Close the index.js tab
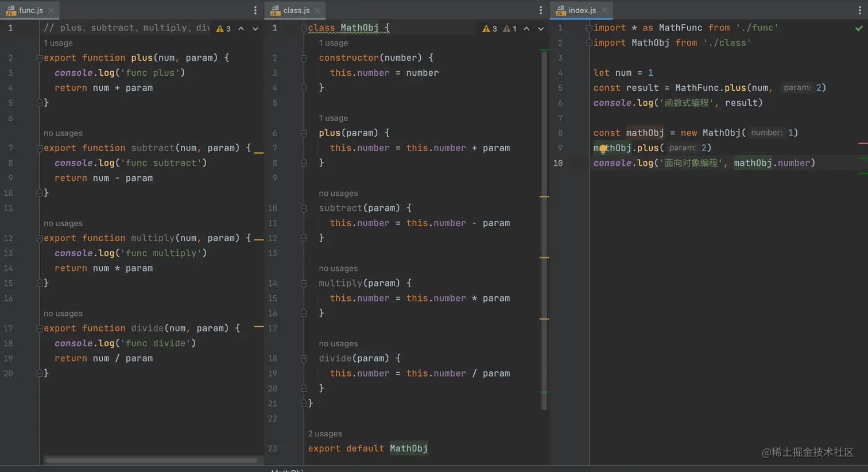 [604, 10]
